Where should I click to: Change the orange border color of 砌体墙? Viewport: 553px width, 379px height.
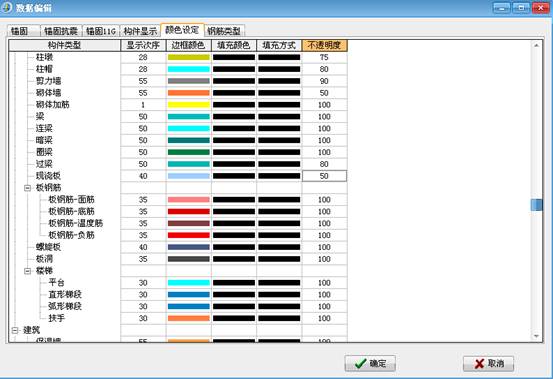coord(189,93)
